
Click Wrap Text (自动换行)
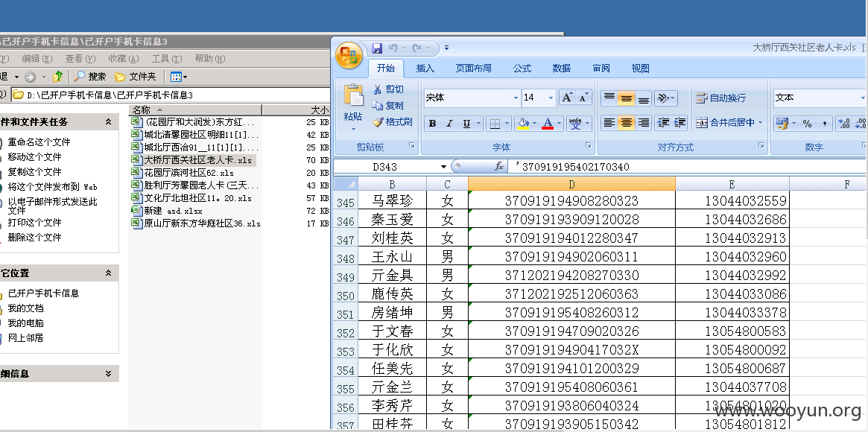[720, 98]
